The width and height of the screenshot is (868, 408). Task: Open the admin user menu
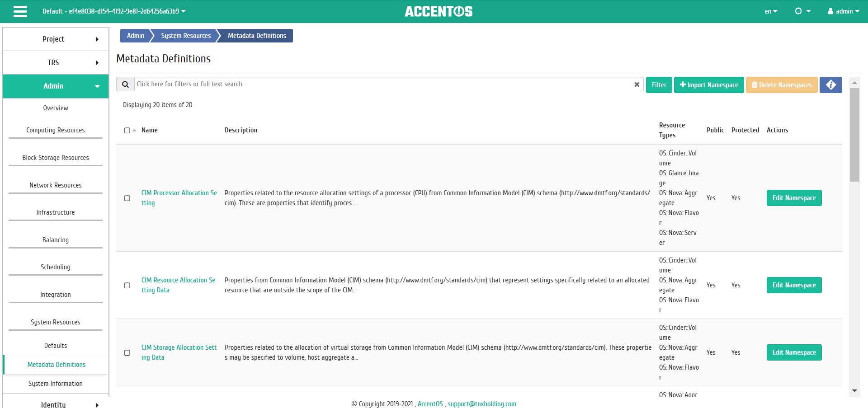[844, 11]
